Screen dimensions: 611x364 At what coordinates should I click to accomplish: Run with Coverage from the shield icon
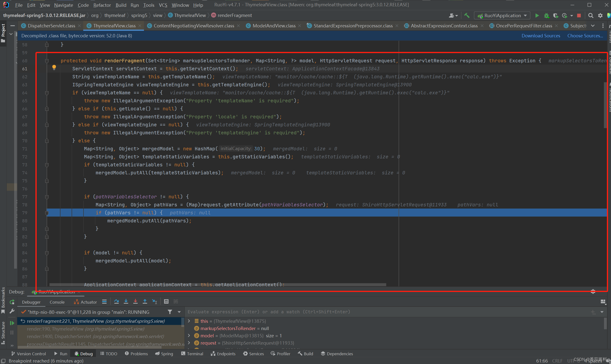pyautogui.click(x=555, y=16)
